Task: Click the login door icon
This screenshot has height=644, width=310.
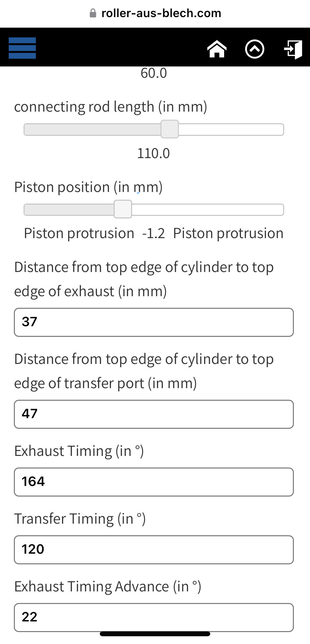Action: 293,49
